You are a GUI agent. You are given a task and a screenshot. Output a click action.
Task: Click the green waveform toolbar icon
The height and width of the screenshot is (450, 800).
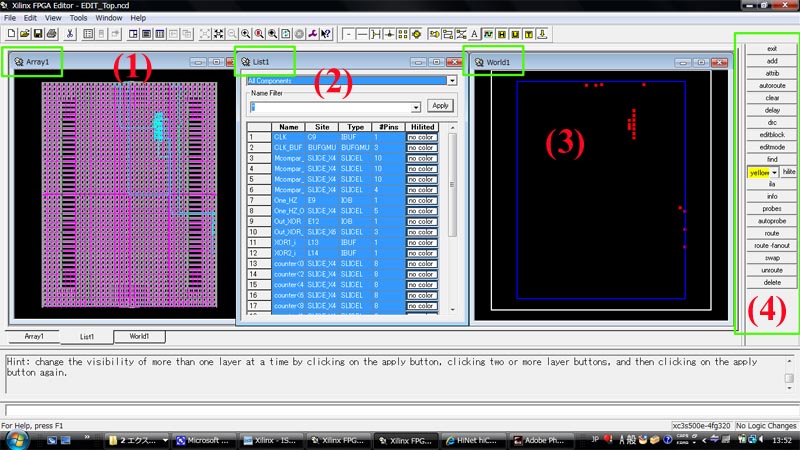coord(488,34)
